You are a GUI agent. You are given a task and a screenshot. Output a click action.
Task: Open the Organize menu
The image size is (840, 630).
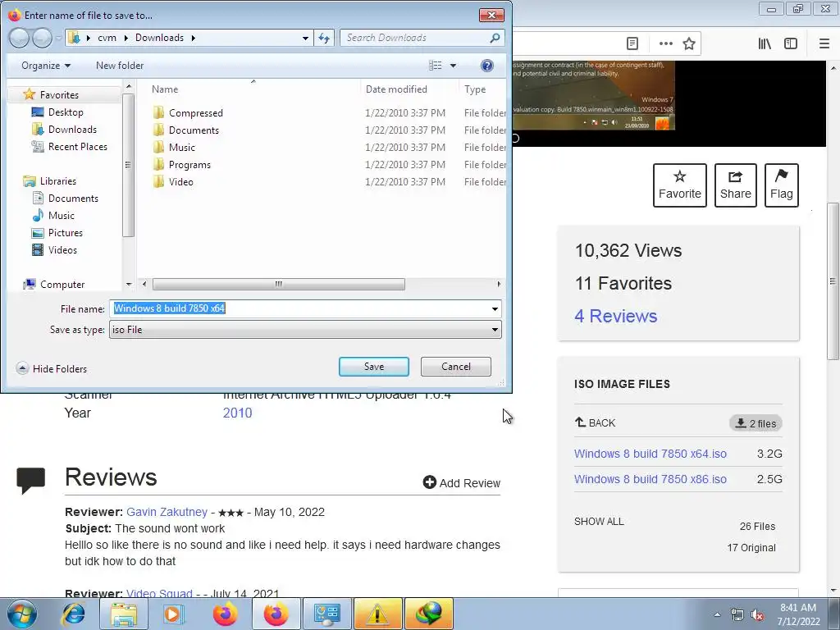tap(46, 66)
